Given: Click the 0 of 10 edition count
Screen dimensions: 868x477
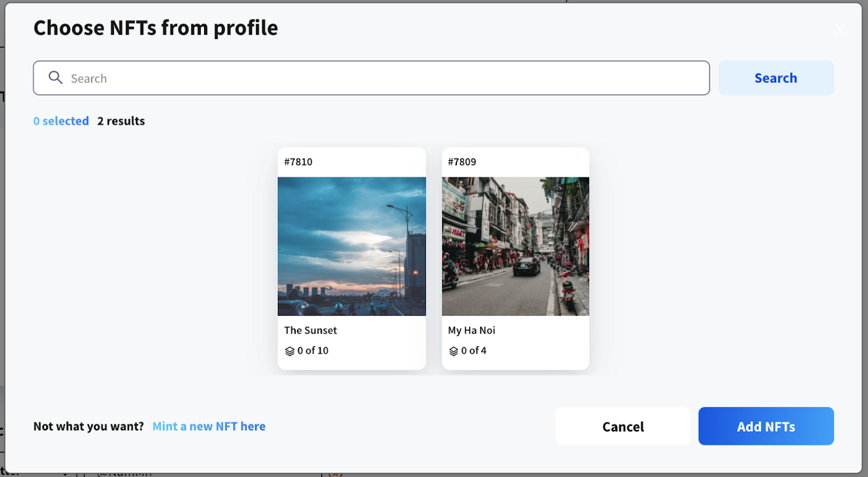Looking at the screenshot, I should (312, 350).
